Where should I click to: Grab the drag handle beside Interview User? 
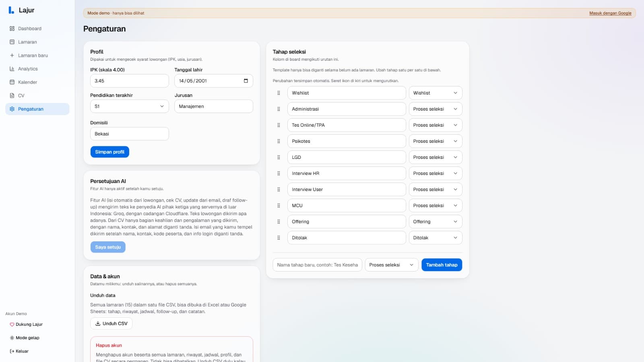(x=279, y=189)
